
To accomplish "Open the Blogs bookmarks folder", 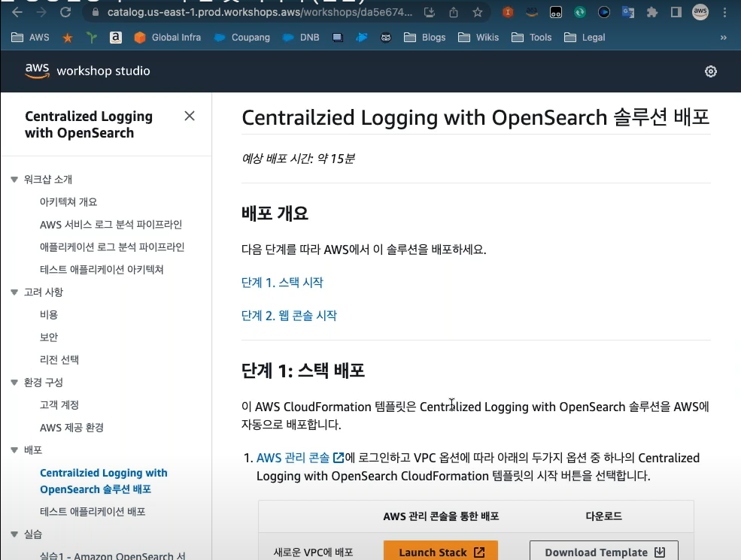I will (x=425, y=38).
